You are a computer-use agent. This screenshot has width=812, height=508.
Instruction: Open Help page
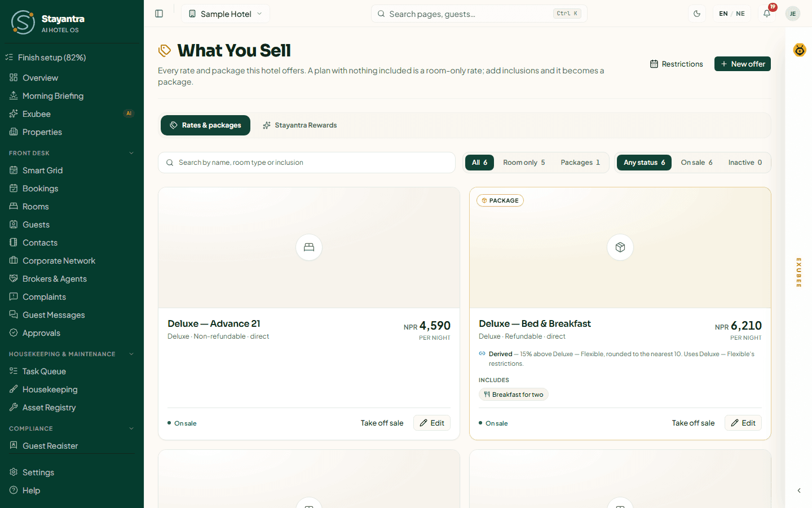(72, 491)
